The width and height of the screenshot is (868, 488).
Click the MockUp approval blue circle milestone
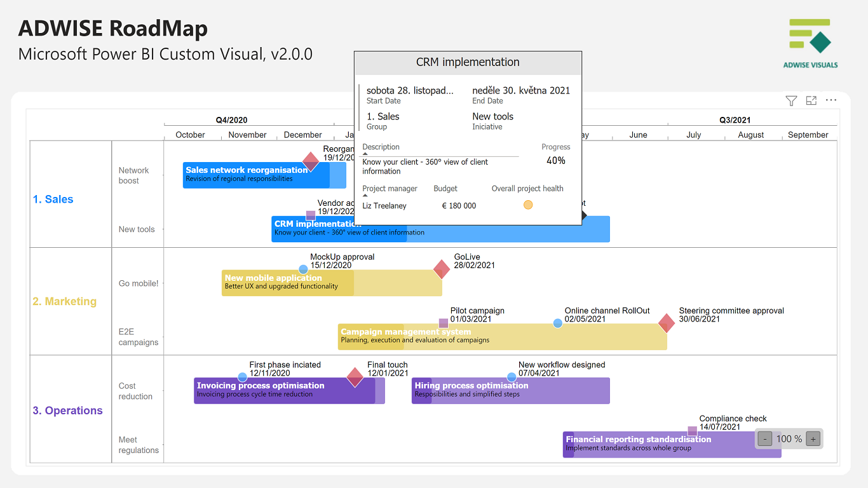(x=303, y=269)
